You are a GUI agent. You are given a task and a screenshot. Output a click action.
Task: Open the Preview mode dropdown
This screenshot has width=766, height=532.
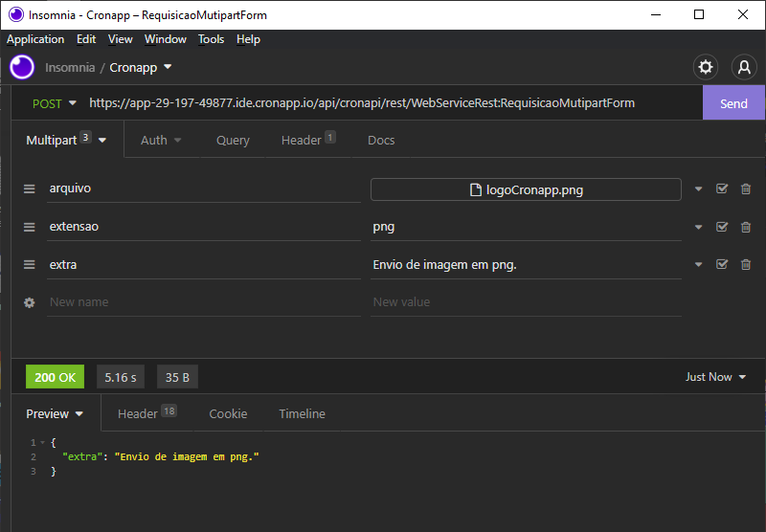pyautogui.click(x=55, y=414)
